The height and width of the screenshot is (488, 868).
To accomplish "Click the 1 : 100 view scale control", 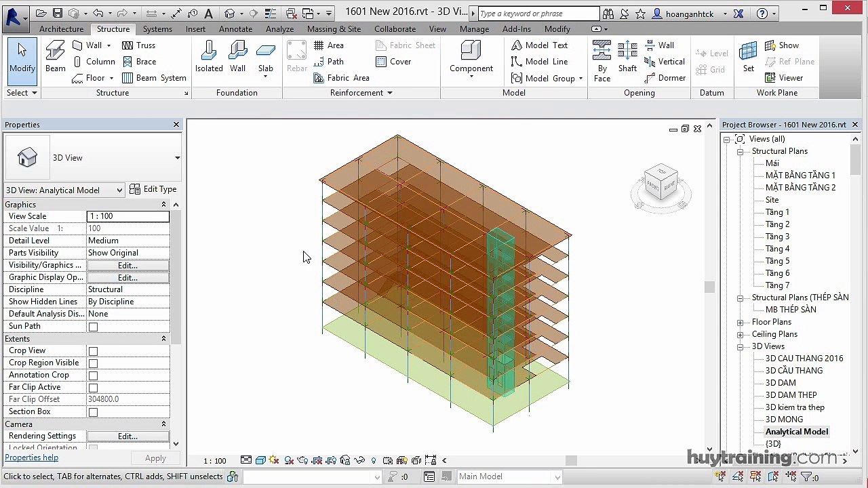I will (215, 461).
